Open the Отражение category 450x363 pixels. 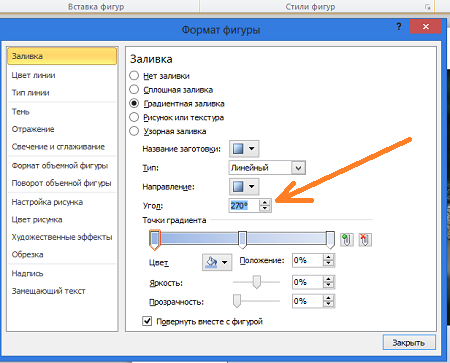tap(62, 129)
